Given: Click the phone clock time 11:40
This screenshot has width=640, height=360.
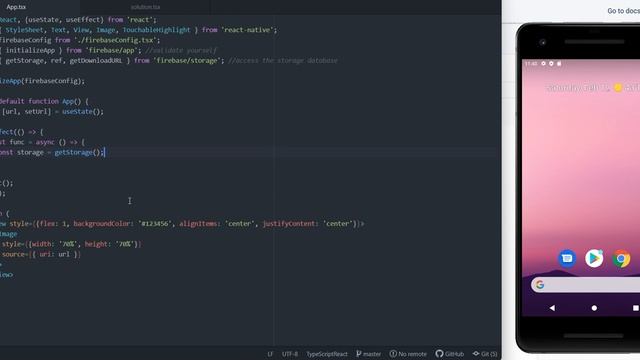Looking at the screenshot, I should 531,63.
